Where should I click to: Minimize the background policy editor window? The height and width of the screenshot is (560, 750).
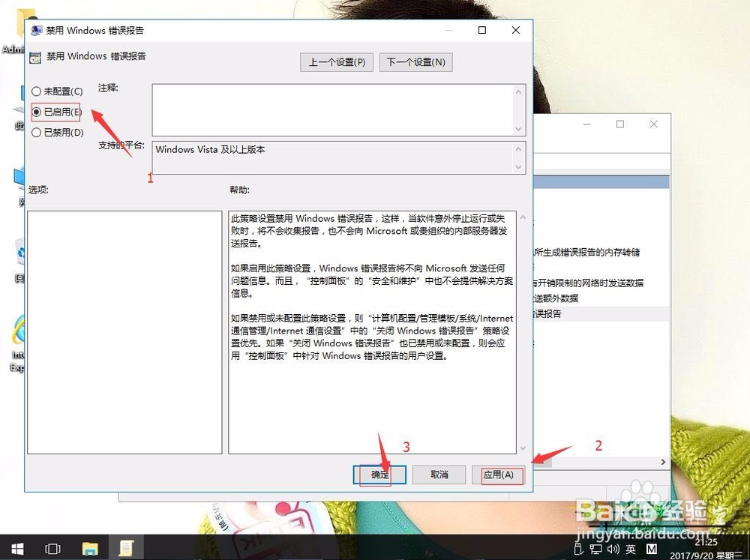coord(587,124)
